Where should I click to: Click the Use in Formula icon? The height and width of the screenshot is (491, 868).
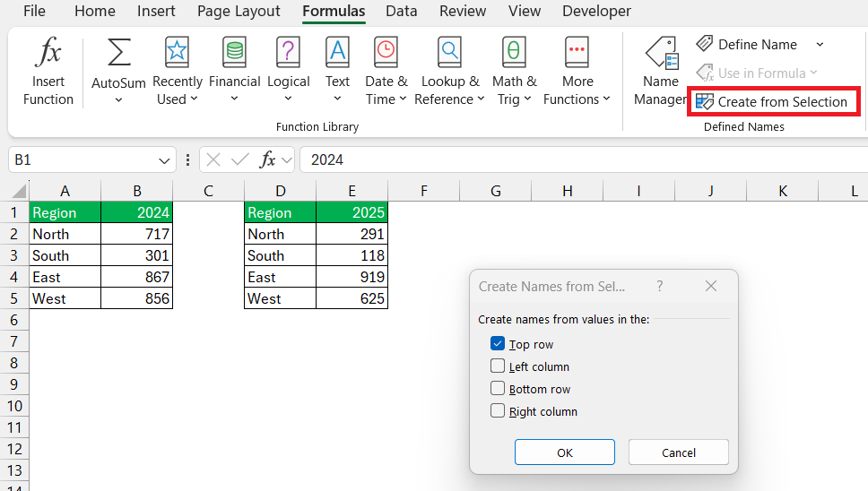[x=705, y=73]
